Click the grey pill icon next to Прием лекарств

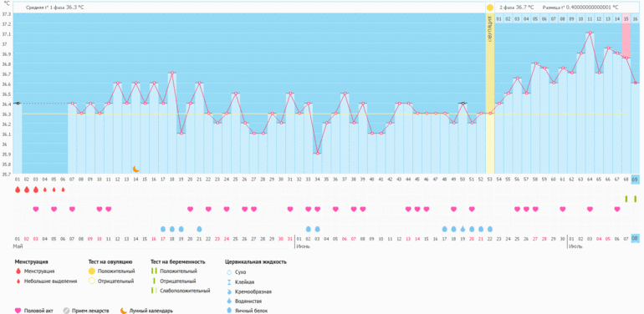click(x=66, y=311)
